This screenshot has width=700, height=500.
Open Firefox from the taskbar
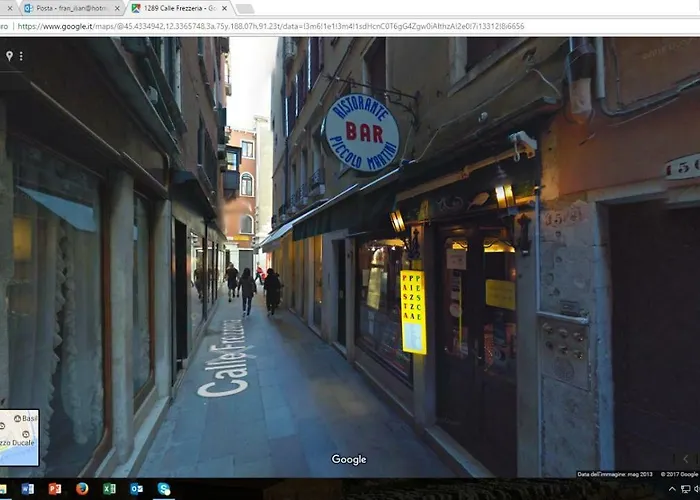82,488
